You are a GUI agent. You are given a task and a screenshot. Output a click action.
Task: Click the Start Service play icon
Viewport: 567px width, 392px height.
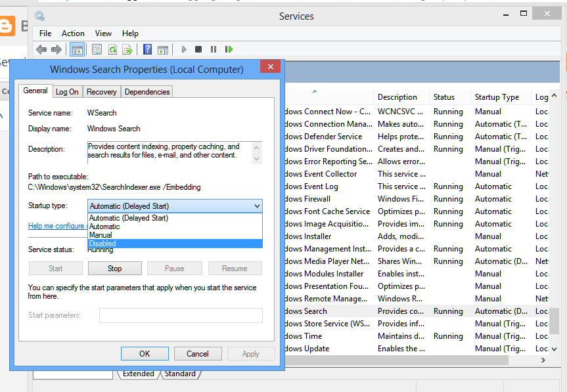click(x=184, y=49)
